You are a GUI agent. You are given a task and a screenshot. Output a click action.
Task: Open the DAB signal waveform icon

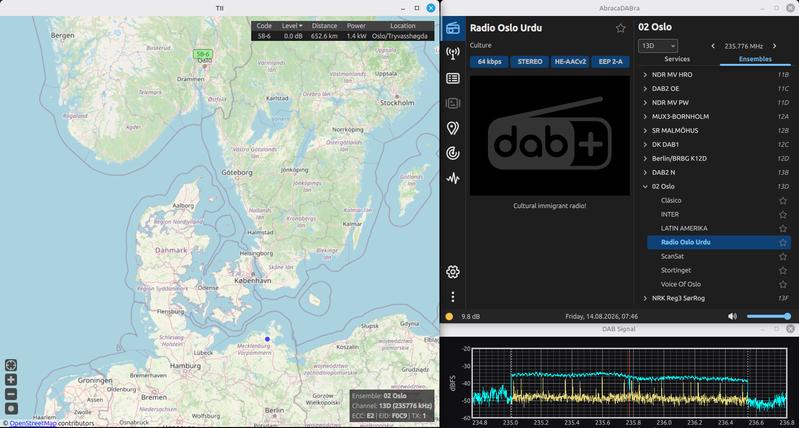coord(452,178)
